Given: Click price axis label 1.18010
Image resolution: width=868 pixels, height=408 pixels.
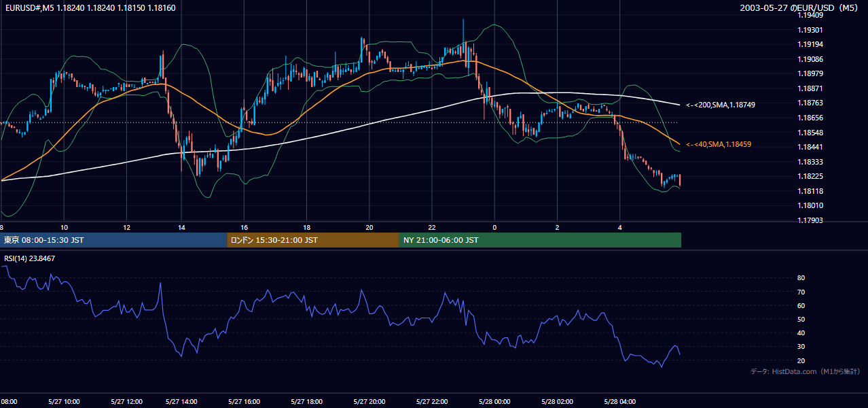Looking at the screenshot, I should click(811, 206).
